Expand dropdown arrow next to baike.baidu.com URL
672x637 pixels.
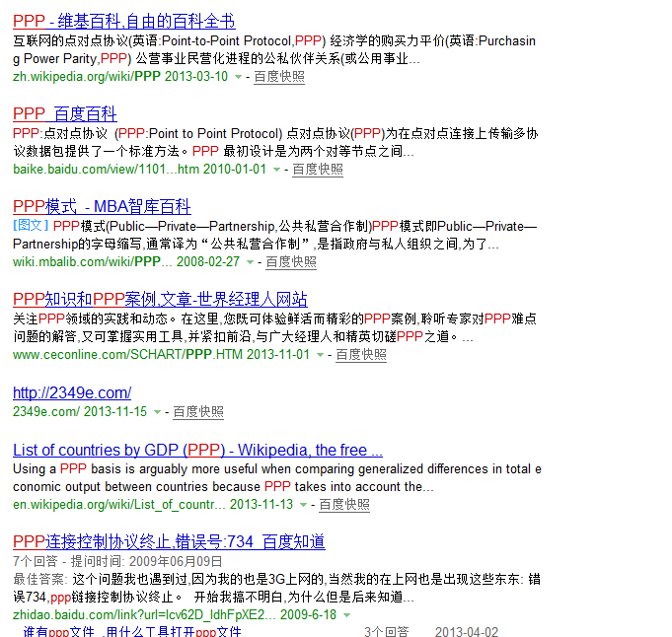[276, 170]
